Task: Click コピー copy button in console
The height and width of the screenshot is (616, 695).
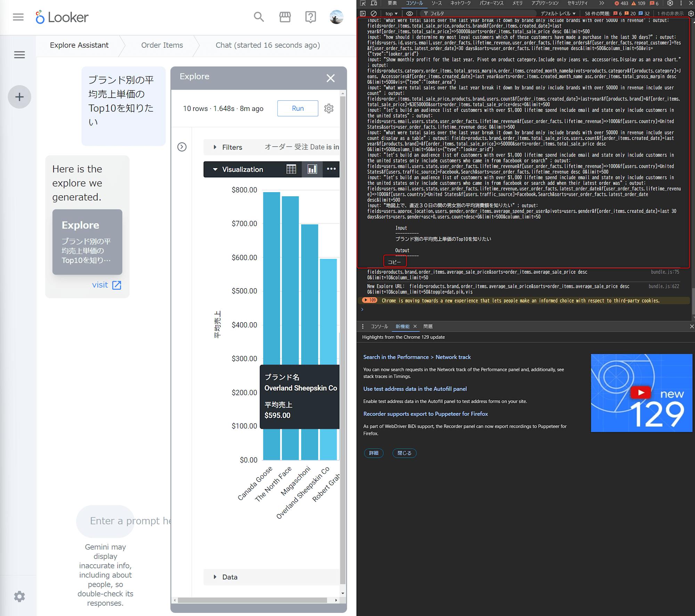Action: [395, 262]
